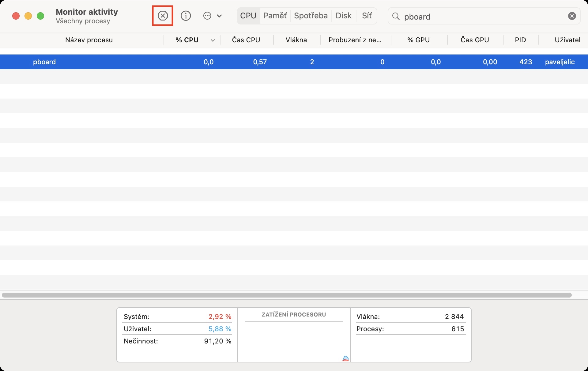The width and height of the screenshot is (588, 371).
Task: Click the horizontal scrollbar below process list
Action: coord(286,295)
